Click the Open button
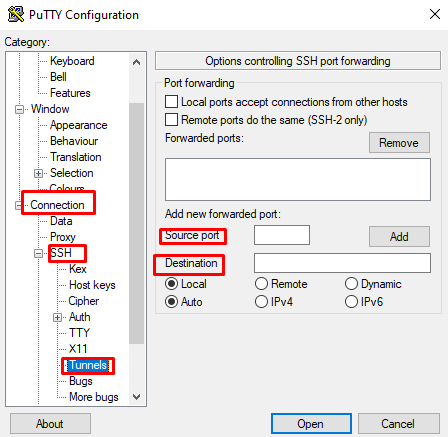448x437 pixels. (311, 424)
